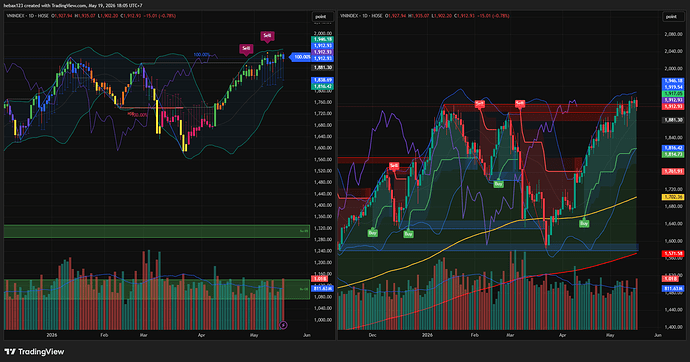
Task: Click the VNINDEX symbol legend on left chart
Action: point(28,15)
